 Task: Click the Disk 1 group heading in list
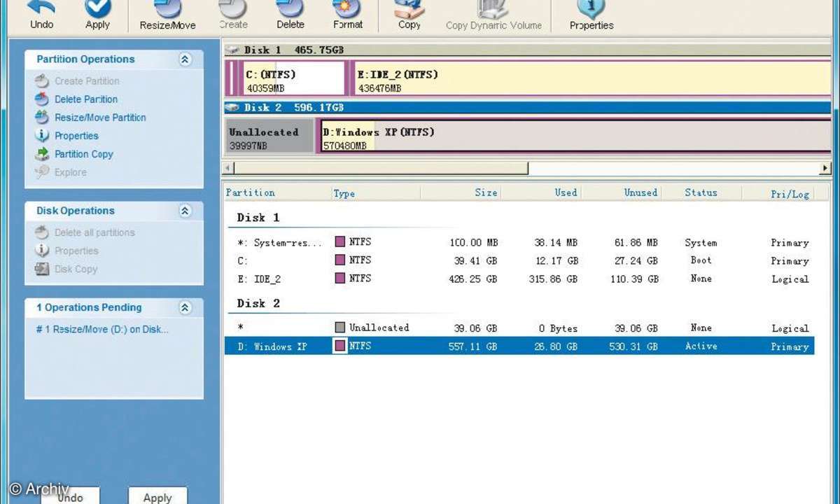click(258, 218)
